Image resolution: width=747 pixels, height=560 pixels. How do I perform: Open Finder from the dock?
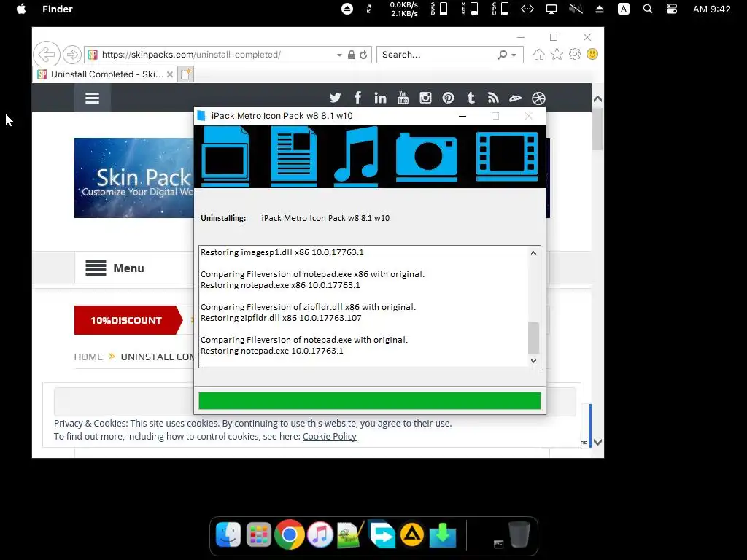228,534
